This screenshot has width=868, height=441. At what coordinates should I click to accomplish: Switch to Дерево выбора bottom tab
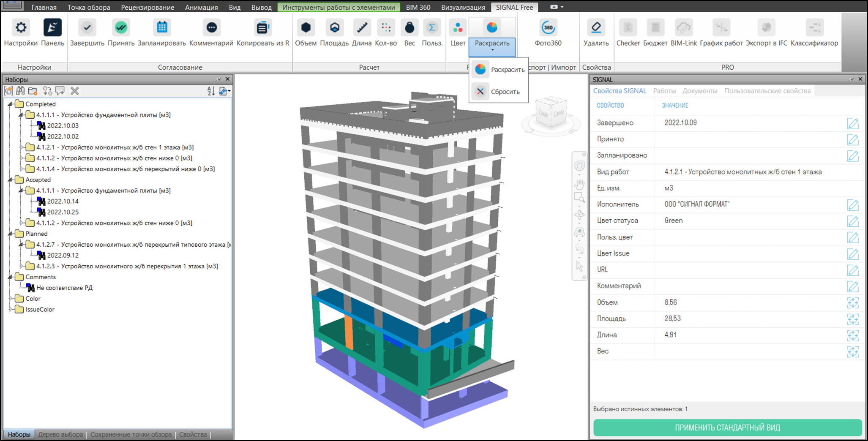tap(60, 434)
